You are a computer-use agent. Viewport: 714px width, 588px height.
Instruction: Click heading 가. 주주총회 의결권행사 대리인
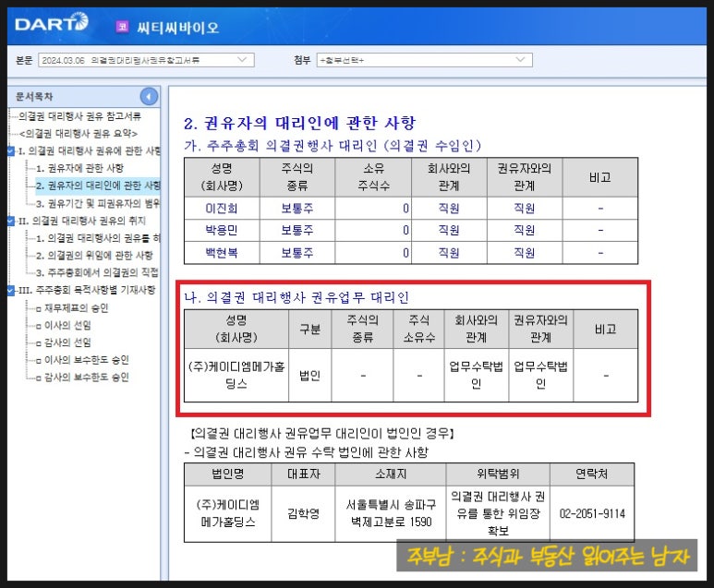[333, 146]
